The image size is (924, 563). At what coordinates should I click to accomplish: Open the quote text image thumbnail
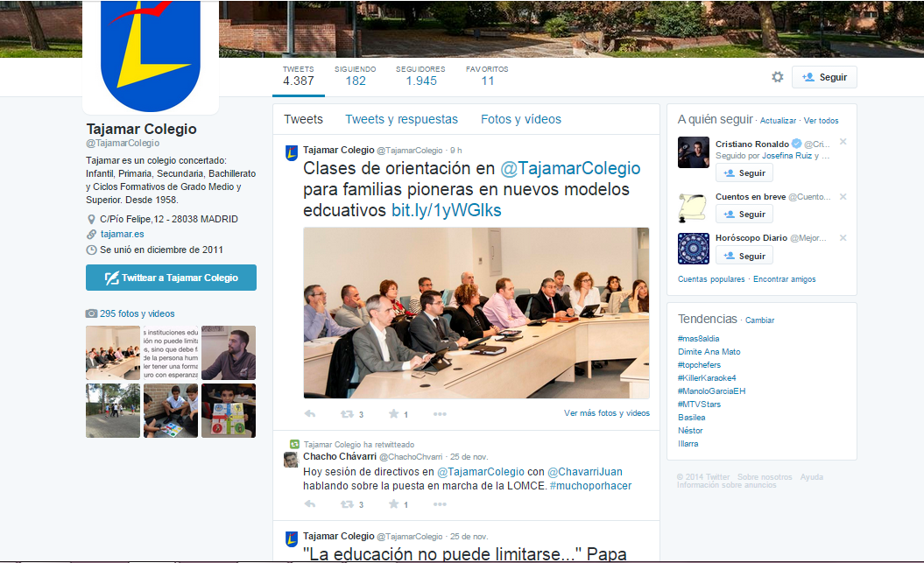point(171,353)
